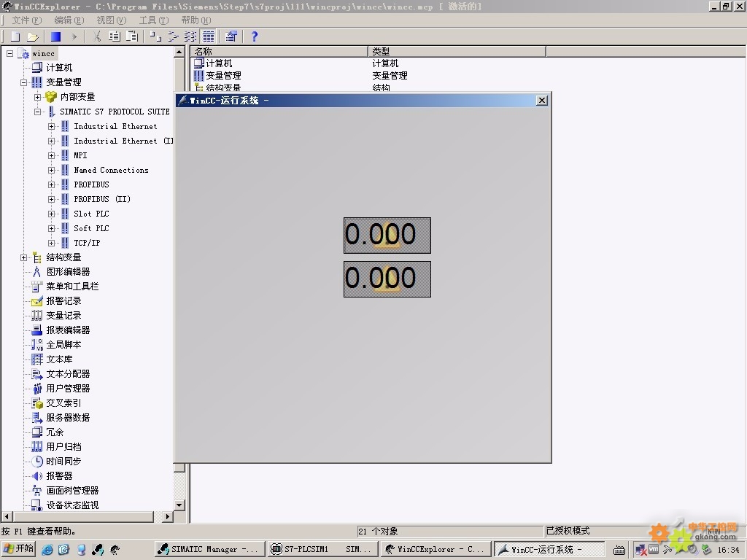
Task: Open the 开始 Start button
Action: click(18, 549)
